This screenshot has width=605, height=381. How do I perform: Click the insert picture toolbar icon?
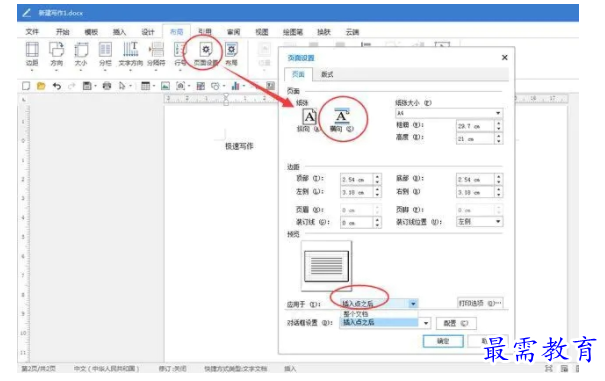[x=165, y=86]
